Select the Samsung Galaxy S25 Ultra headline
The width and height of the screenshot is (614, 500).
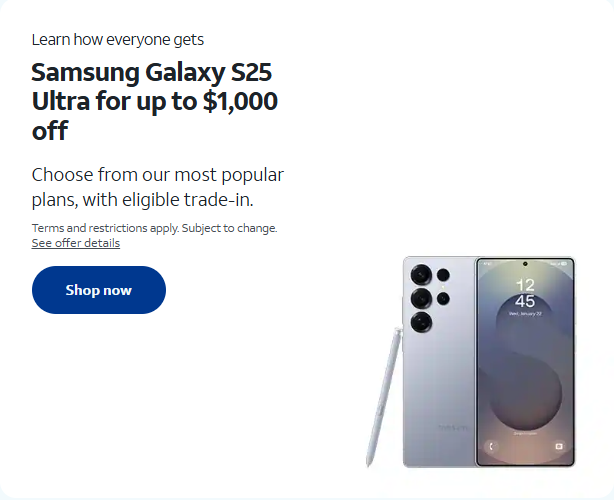(x=155, y=101)
